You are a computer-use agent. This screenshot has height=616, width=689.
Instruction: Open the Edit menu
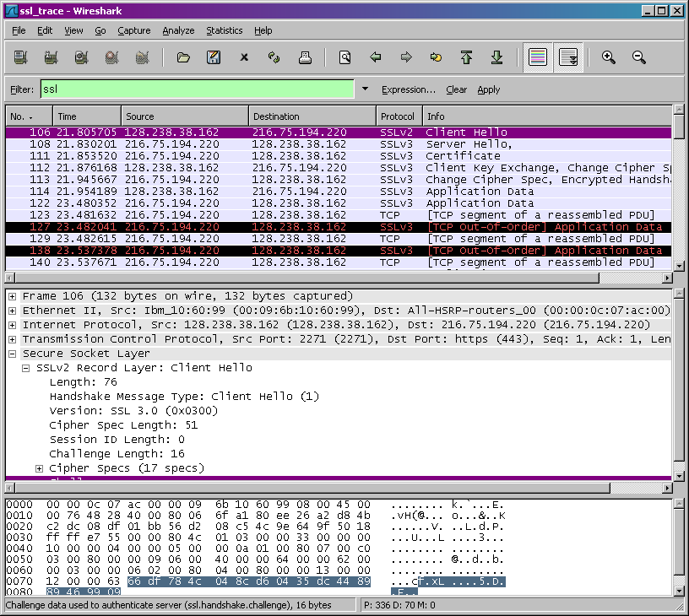(45, 30)
